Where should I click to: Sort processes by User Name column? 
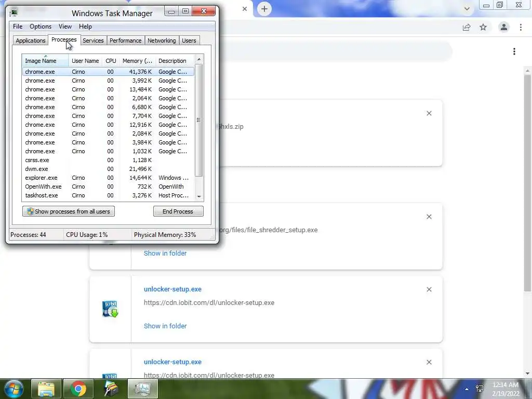pos(86,61)
